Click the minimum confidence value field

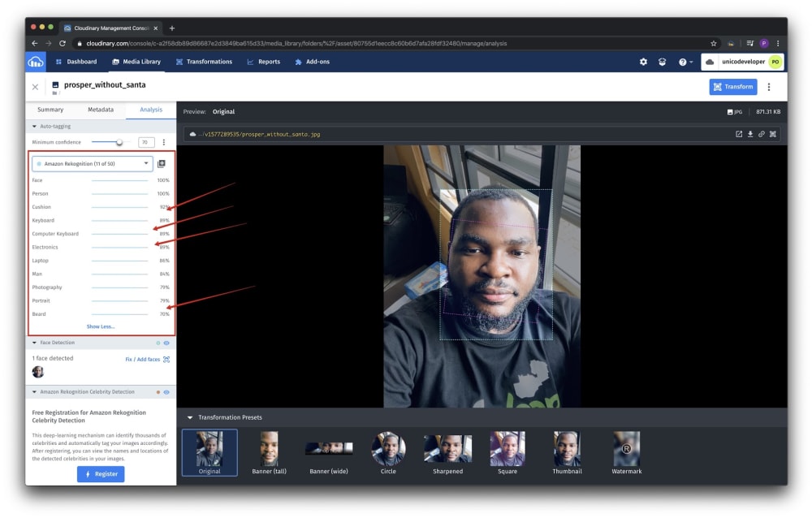[146, 142]
